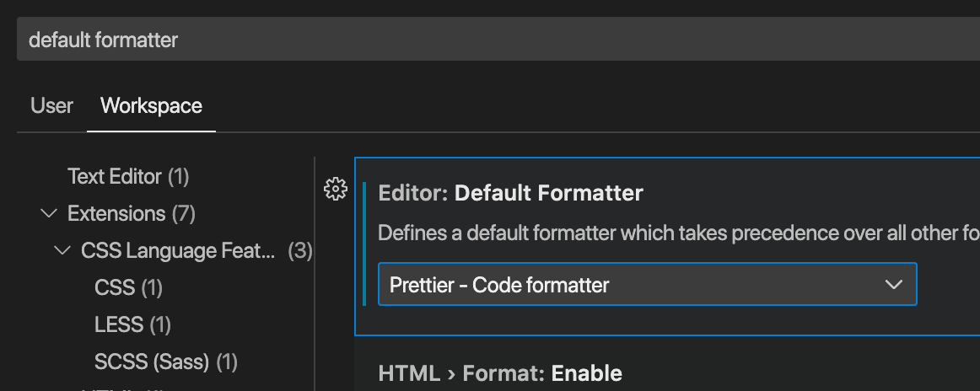This screenshot has width=980, height=391.
Task: Click the Default Formatter dropdown arrow
Action: (894, 285)
